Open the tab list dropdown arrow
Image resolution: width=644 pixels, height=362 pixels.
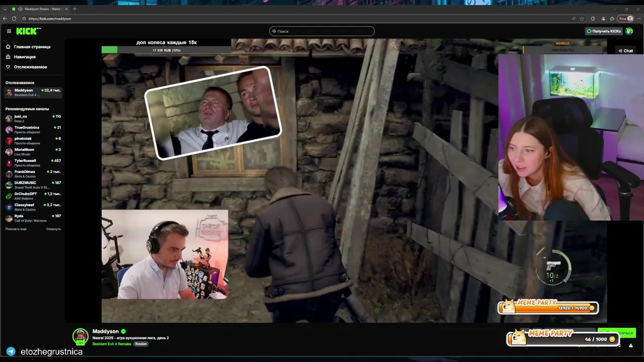coord(5,9)
